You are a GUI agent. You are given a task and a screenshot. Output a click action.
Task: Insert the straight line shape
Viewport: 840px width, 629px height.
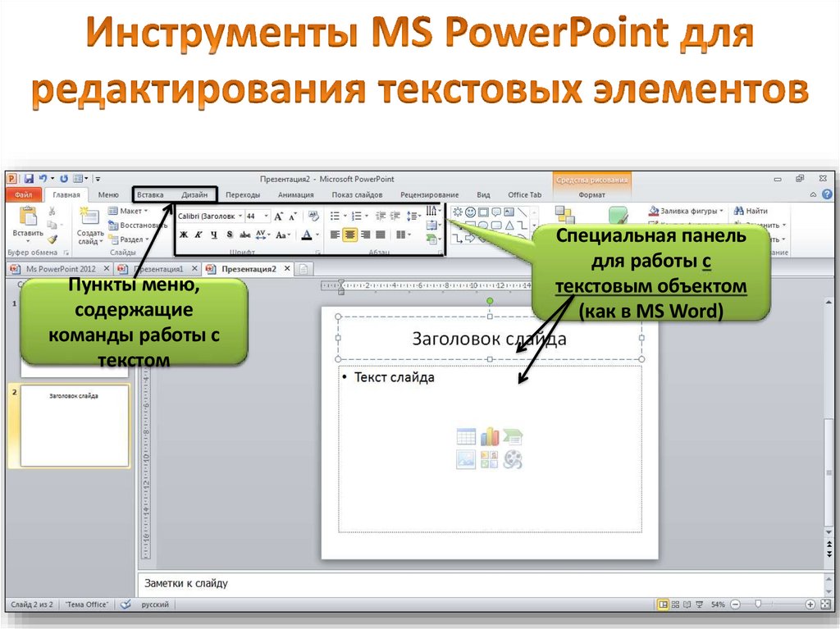523,212
